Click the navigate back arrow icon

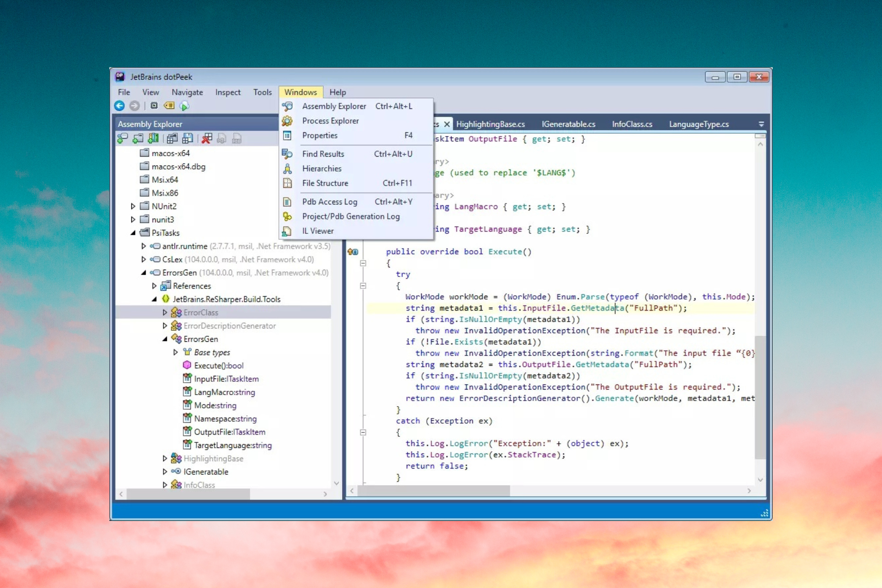click(119, 106)
